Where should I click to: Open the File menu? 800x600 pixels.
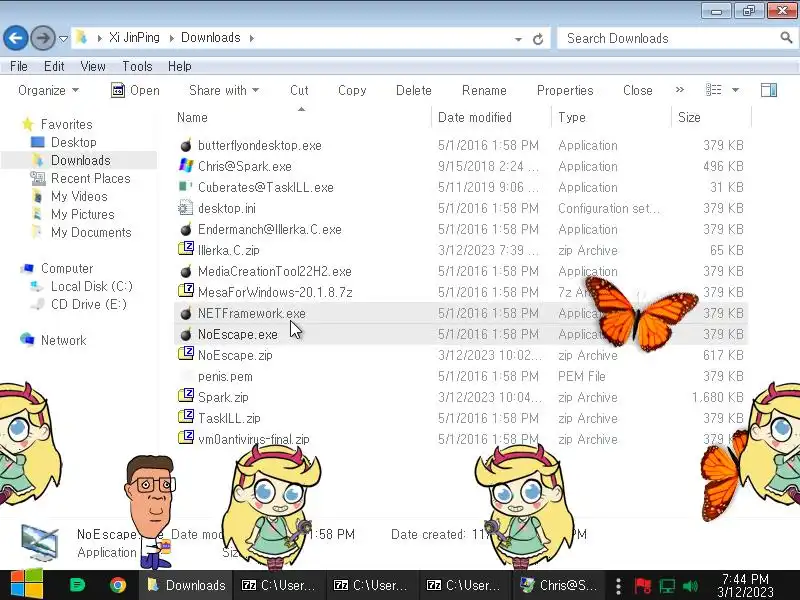pos(19,66)
